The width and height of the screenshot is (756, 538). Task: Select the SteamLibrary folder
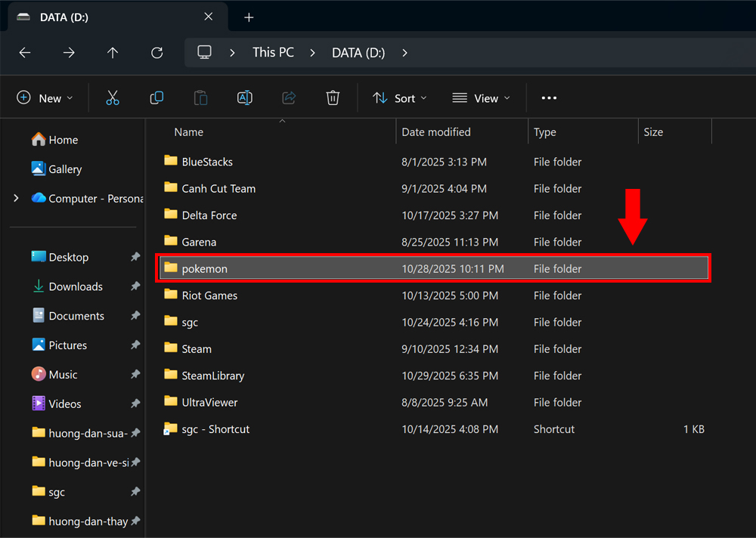(212, 376)
